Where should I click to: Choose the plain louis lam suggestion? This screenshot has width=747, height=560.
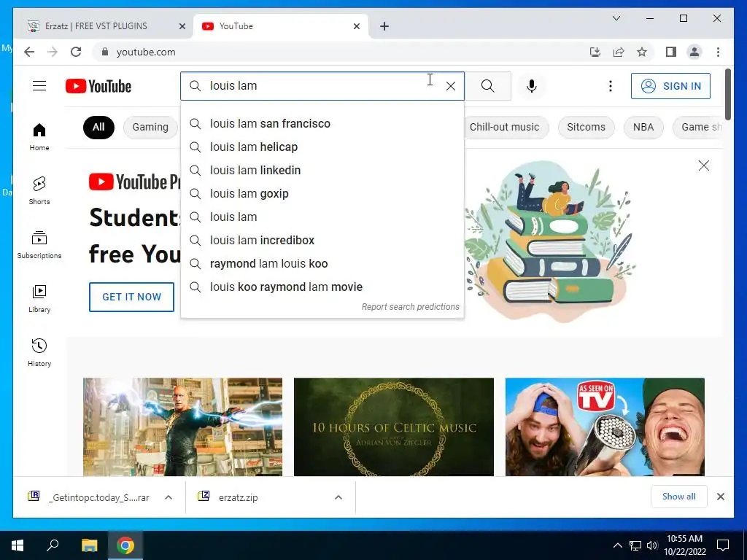coord(322,217)
